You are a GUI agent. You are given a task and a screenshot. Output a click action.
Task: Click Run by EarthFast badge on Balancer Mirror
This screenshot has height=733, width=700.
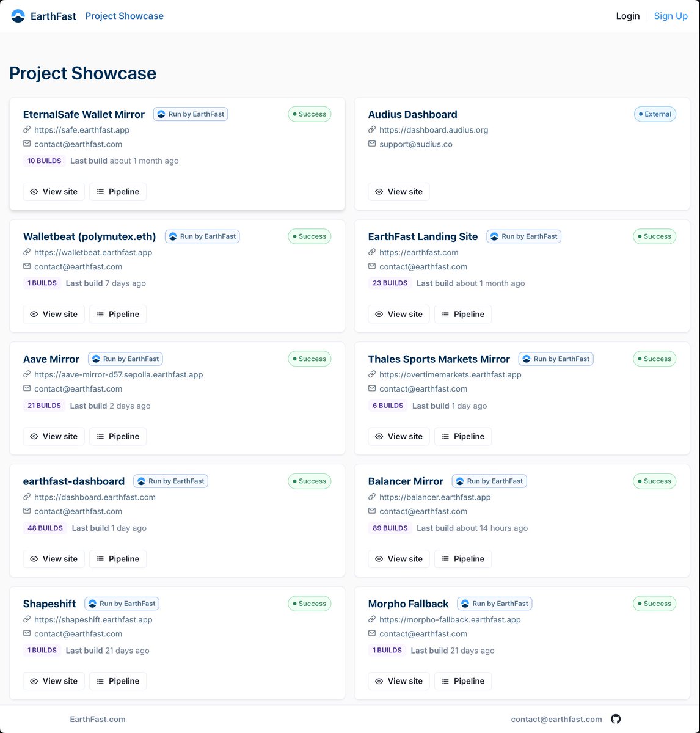(489, 481)
